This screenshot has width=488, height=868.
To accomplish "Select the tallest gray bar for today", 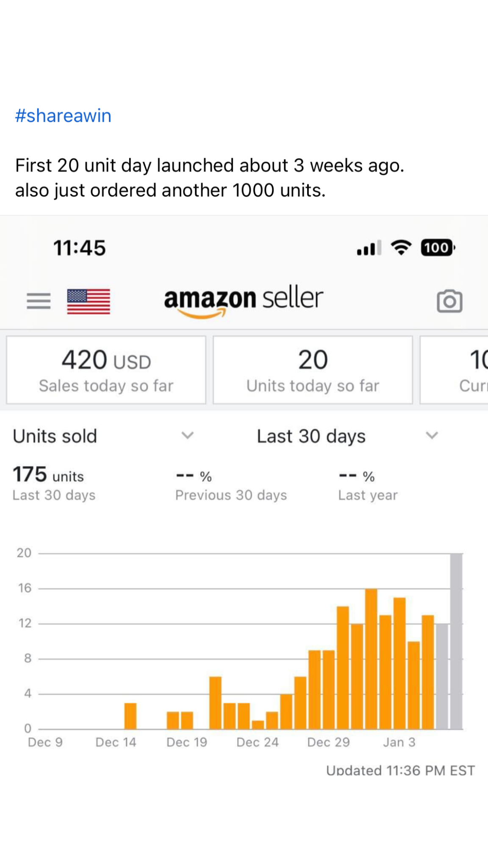I will click(456, 641).
